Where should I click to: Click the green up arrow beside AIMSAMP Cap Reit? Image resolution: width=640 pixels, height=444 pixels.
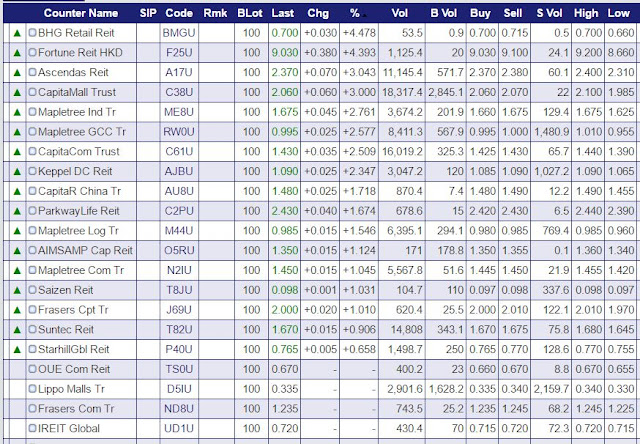point(17,251)
